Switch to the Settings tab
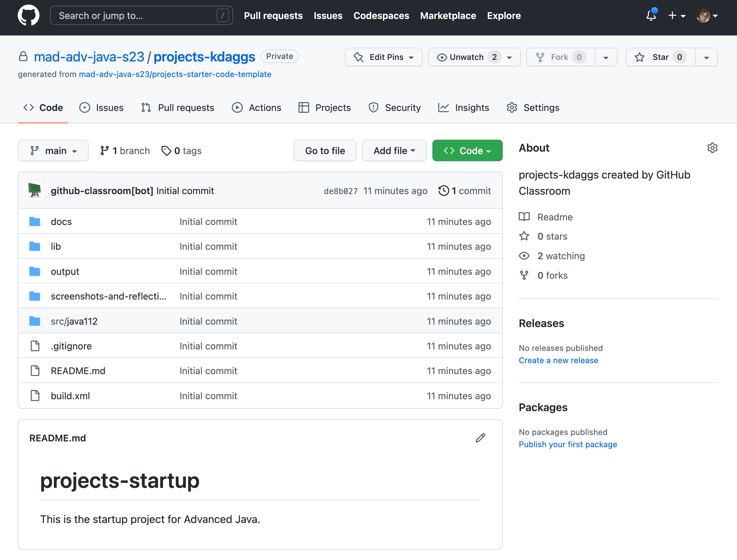 click(x=533, y=108)
